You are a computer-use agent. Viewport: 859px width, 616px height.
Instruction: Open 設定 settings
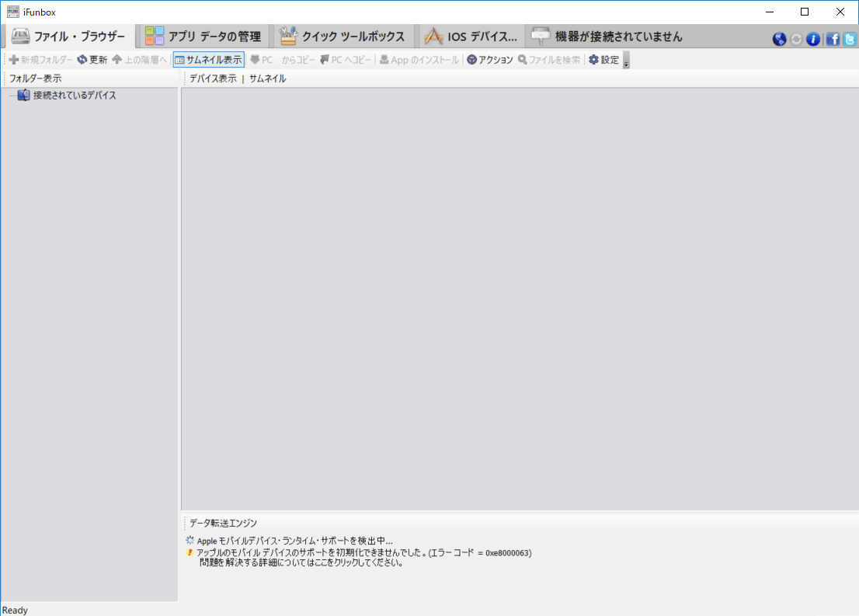603,59
